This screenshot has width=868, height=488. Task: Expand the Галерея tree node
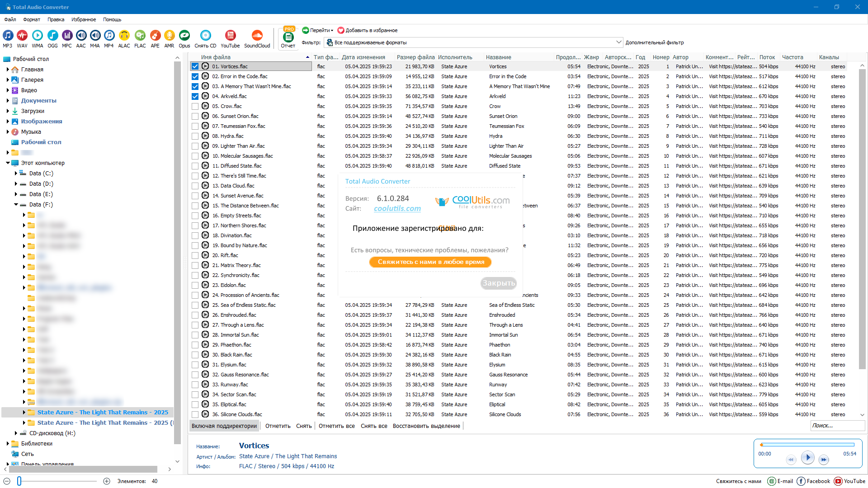tap(8, 80)
